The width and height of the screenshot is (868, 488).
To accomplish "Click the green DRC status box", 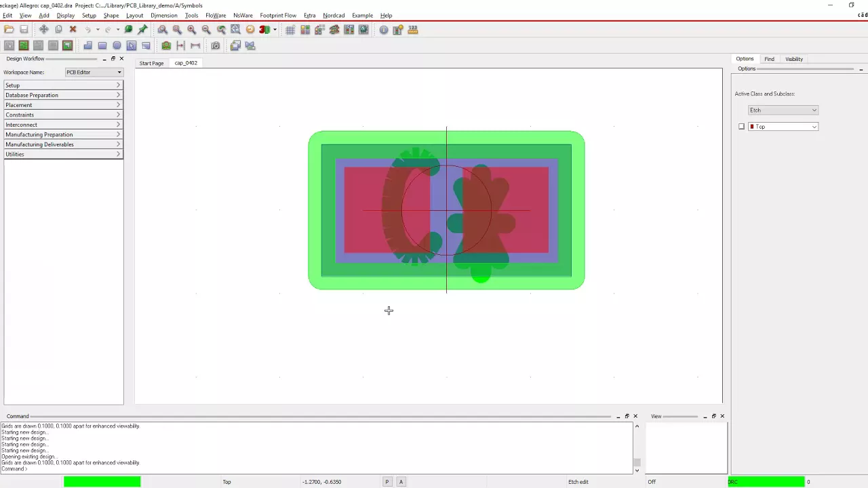I will (x=766, y=482).
